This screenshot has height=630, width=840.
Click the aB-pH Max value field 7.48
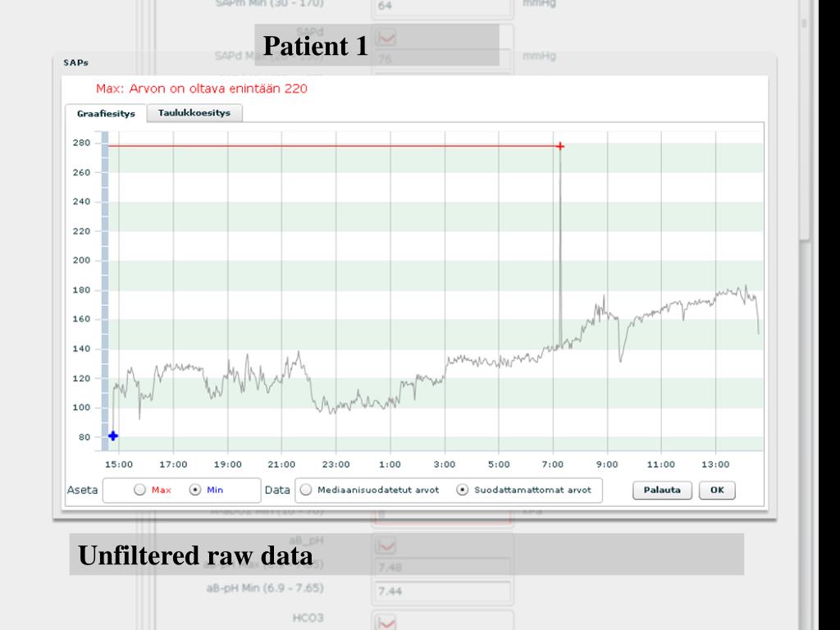pos(442,567)
